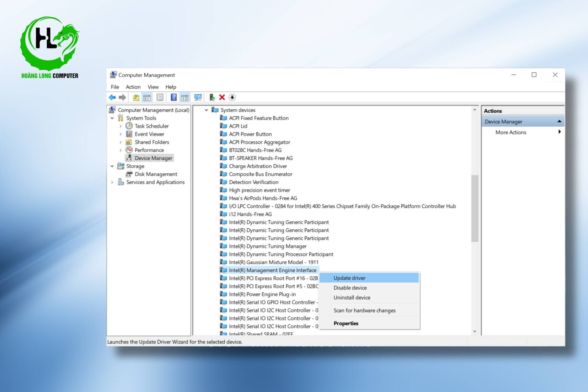This screenshot has width=588, height=392.
Task: Click the Disable device down-arrow icon
Action: [x=232, y=97]
